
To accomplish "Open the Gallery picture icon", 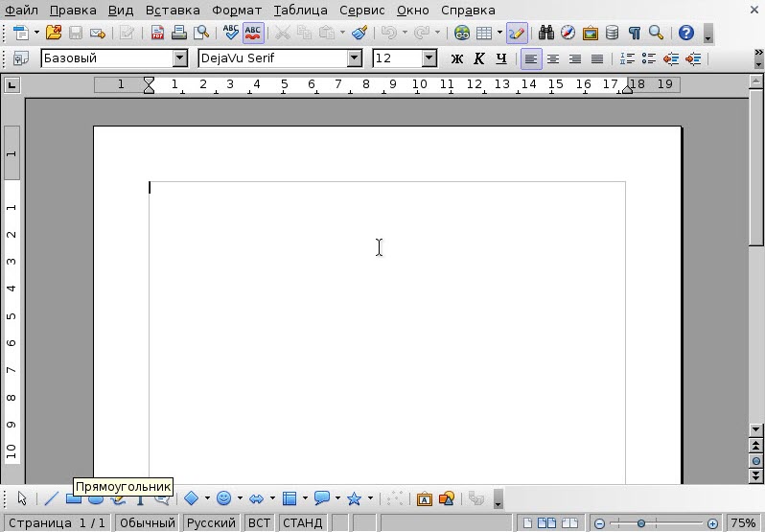I will (x=590, y=34).
